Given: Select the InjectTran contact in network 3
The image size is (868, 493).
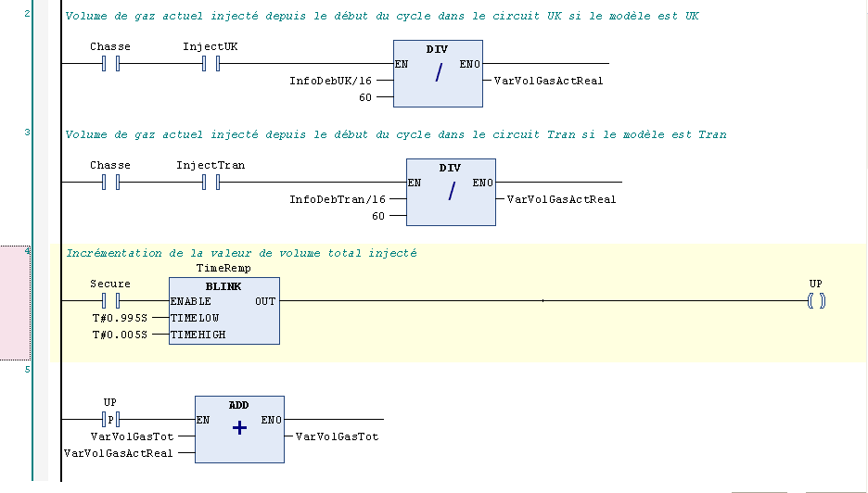Looking at the screenshot, I should pos(210,183).
